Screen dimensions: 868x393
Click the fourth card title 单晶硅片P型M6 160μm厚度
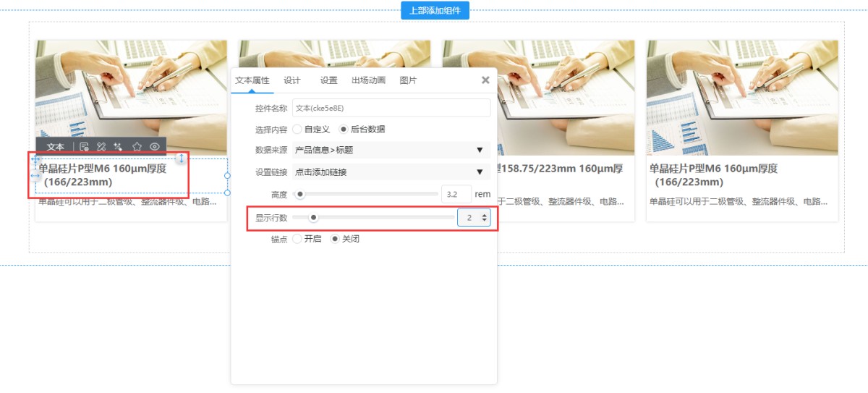coord(713,169)
